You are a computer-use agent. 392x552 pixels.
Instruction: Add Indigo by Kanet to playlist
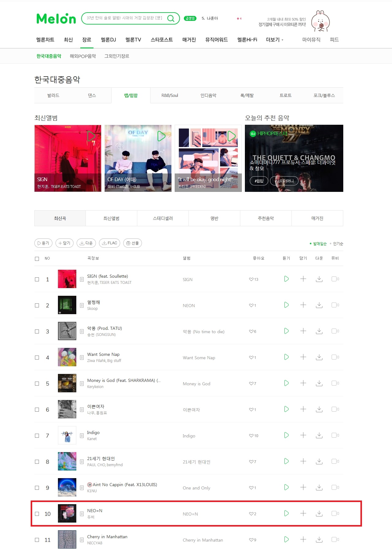pyautogui.click(x=303, y=435)
